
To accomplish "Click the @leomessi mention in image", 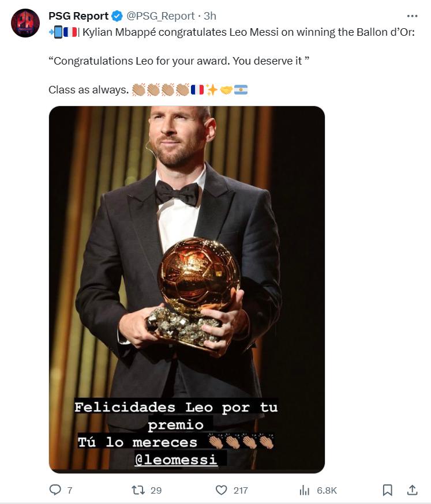I will [x=176, y=460].
